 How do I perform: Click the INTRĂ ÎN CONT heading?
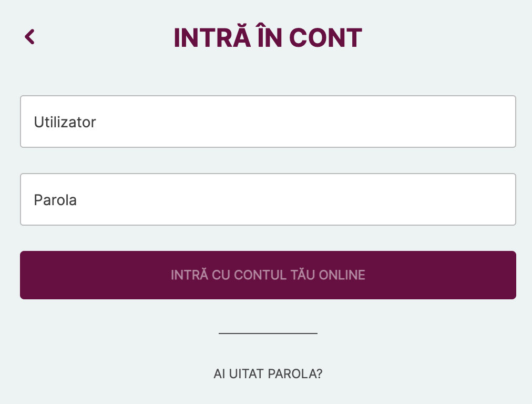click(x=268, y=38)
